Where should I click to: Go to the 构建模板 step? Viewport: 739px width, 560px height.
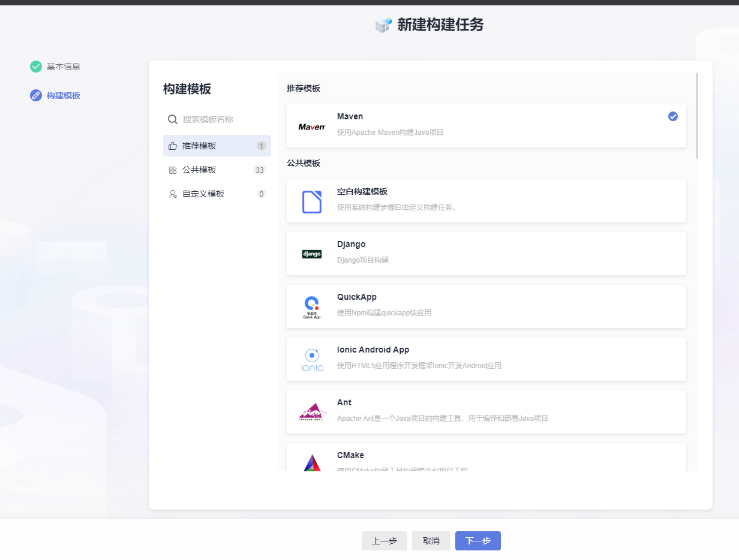pos(55,95)
